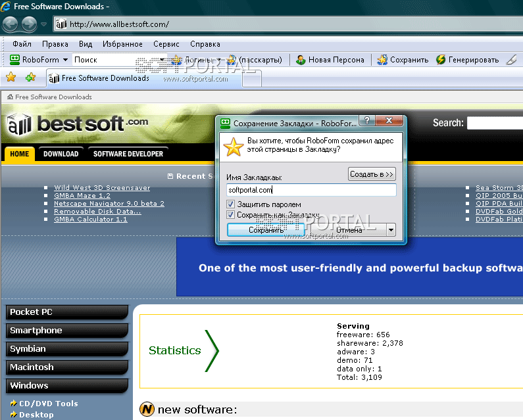The width and height of the screenshot is (523, 420).
Task: Toggle the Сохранить как Закладку checkbox
Action: coord(230,215)
